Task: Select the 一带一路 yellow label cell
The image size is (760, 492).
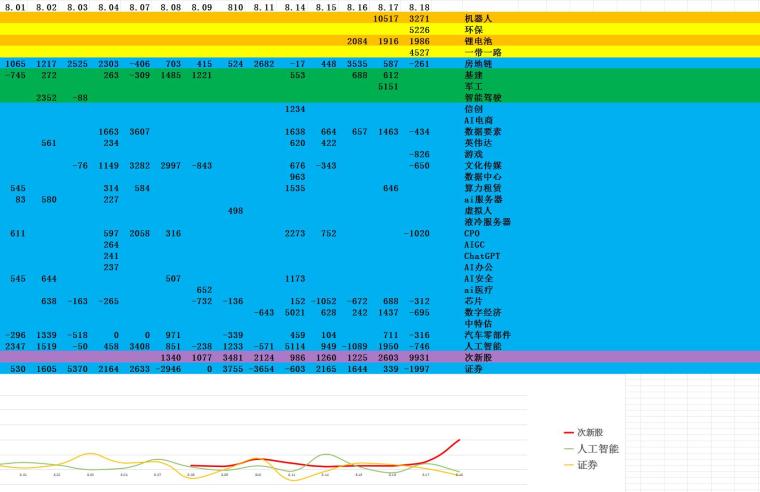Action: pos(482,52)
